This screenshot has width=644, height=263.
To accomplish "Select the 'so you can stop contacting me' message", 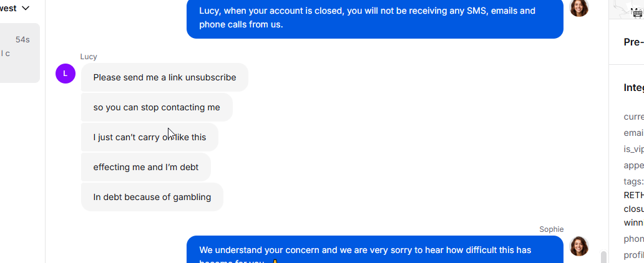I will pos(157,107).
